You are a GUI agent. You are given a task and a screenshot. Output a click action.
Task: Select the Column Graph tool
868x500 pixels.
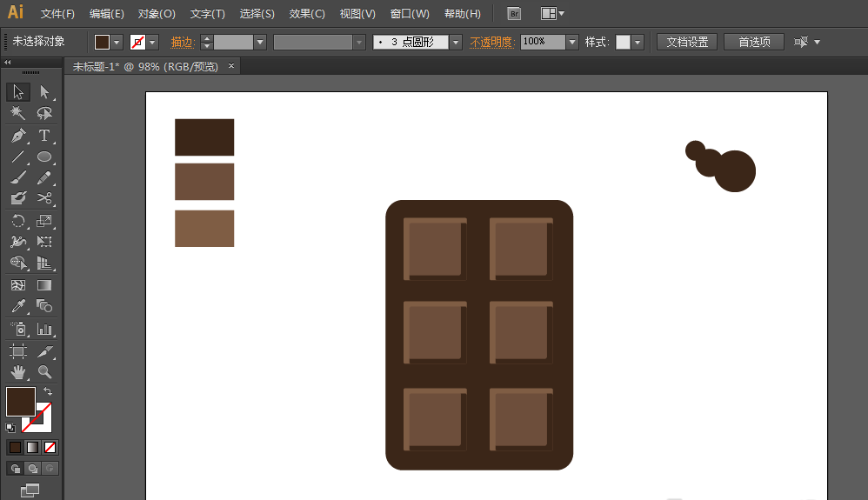click(44, 330)
